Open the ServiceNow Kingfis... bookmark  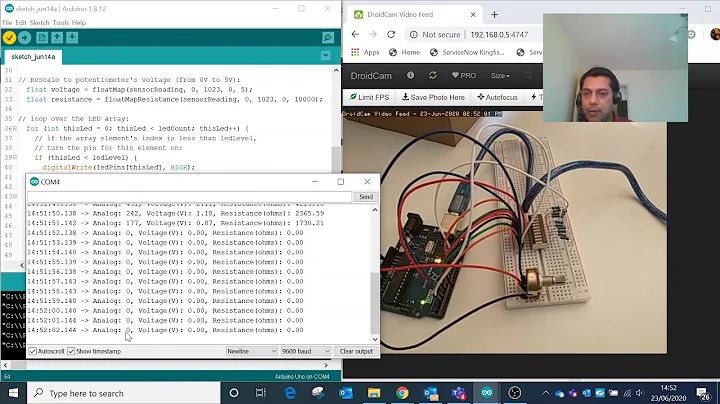(467, 52)
